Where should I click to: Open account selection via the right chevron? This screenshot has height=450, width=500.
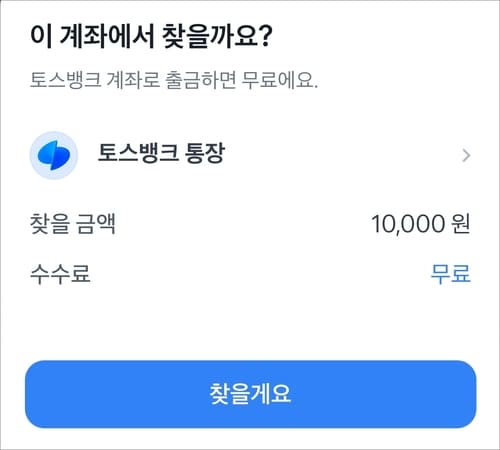tap(466, 155)
